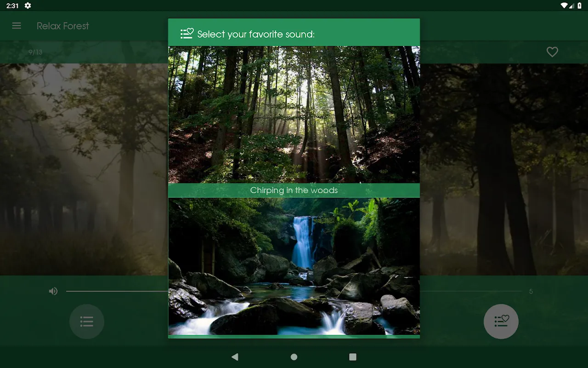The height and width of the screenshot is (368, 588).
Task: Open the settings gear in status bar
Action: pos(28,6)
